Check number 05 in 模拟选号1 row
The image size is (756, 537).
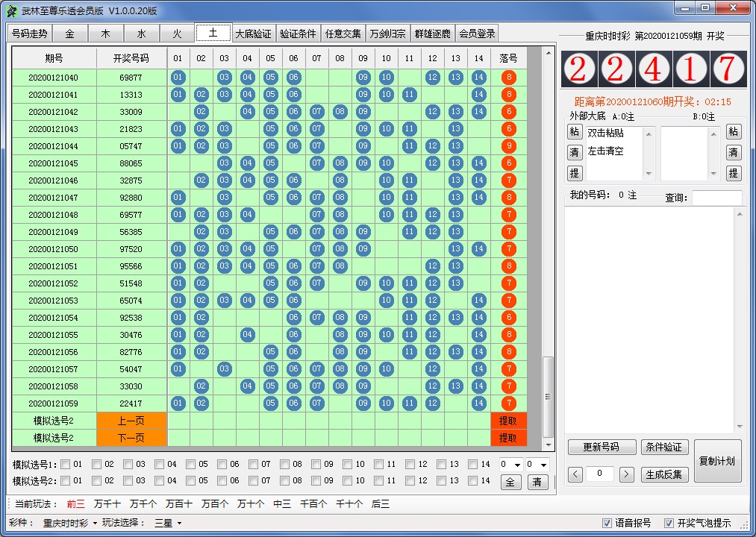click(x=190, y=462)
